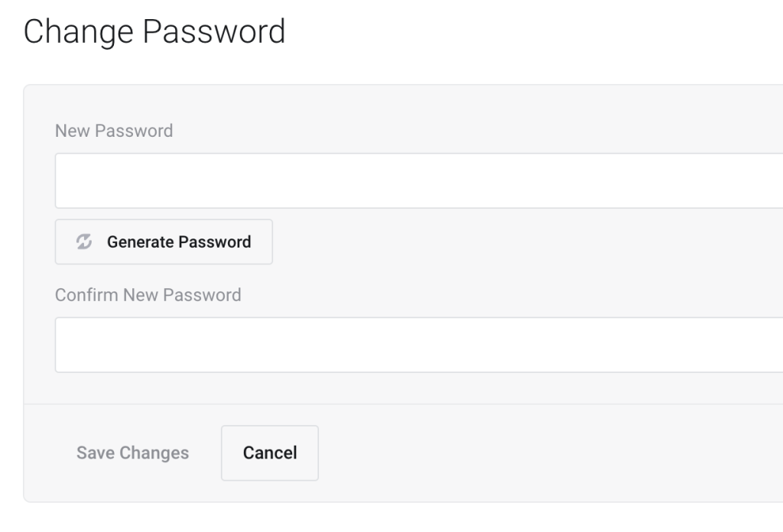Click the Confirm New Password label
Viewport: 783px width, 532px height.
point(148,295)
